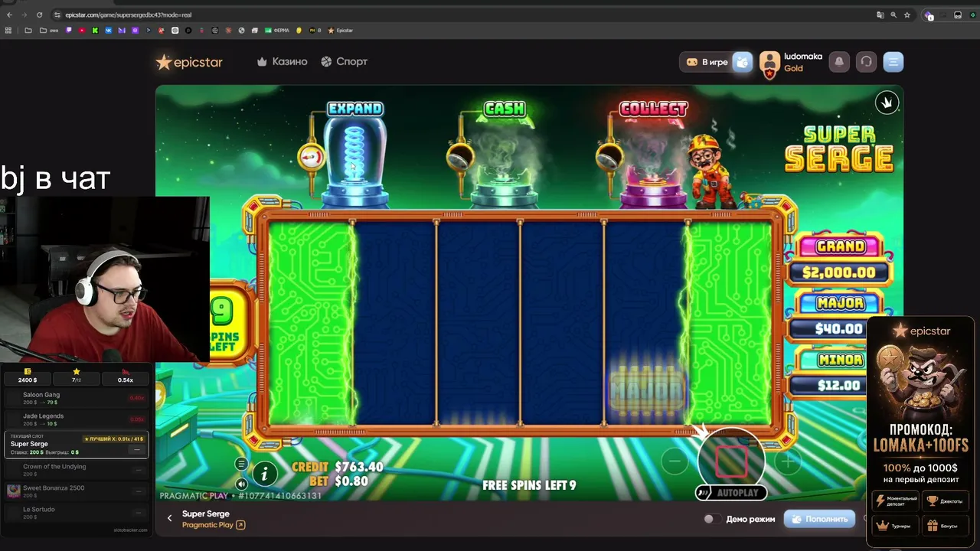Image resolution: width=980 pixels, height=551 pixels.
Task: Mute the slot sound
Action: click(x=241, y=484)
